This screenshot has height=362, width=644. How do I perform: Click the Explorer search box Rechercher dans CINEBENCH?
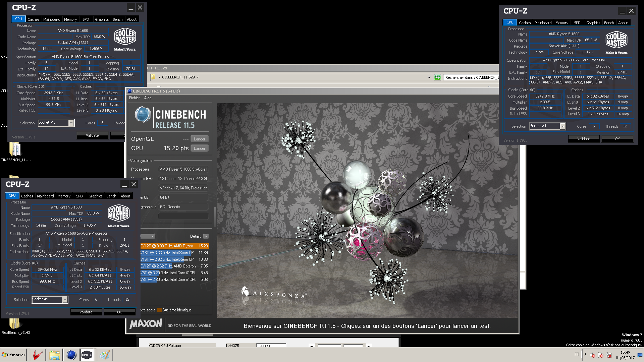[x=471, y=77]
